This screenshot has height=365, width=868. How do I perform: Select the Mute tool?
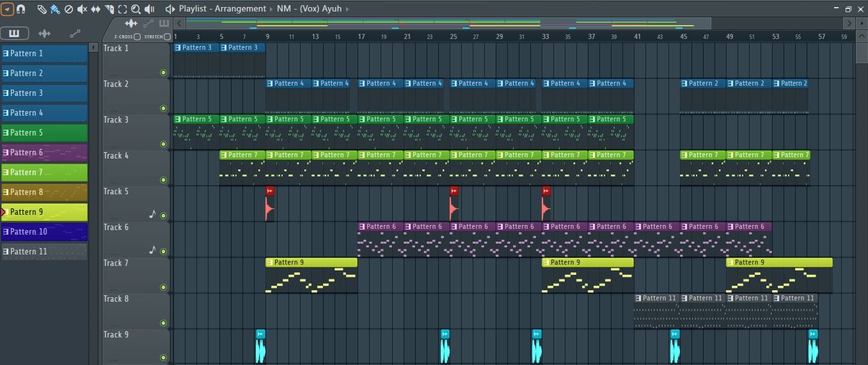pyautogui.click(x=82, y=9)
